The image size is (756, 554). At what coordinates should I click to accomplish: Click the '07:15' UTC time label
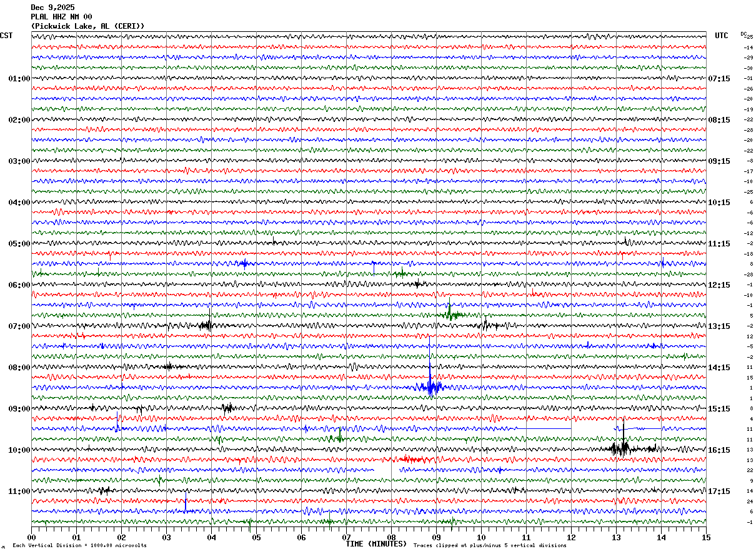[x=720, y=79]
